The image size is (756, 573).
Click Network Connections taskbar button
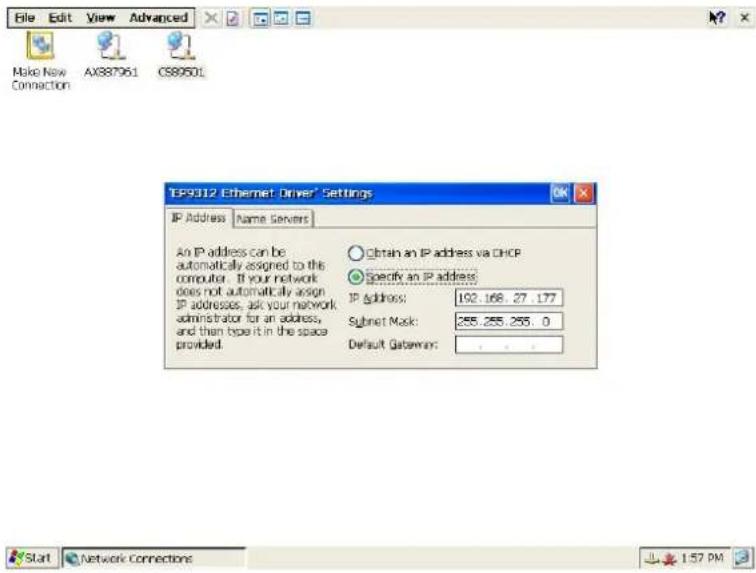(153, 558)
